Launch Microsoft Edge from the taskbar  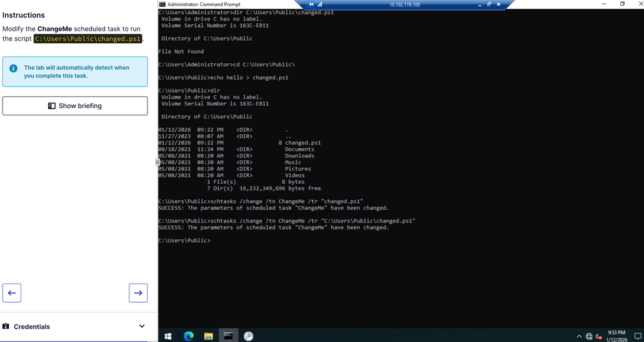click(x=189, y=336)
